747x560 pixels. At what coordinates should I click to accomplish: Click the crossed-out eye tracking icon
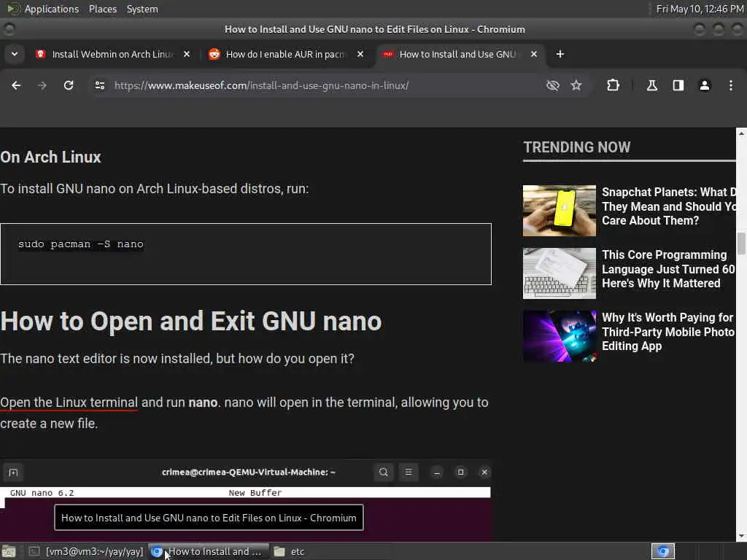553,85
